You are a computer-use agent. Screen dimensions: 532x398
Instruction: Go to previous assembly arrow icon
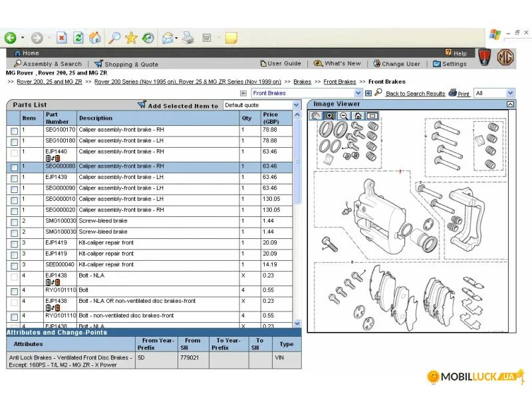243,93
